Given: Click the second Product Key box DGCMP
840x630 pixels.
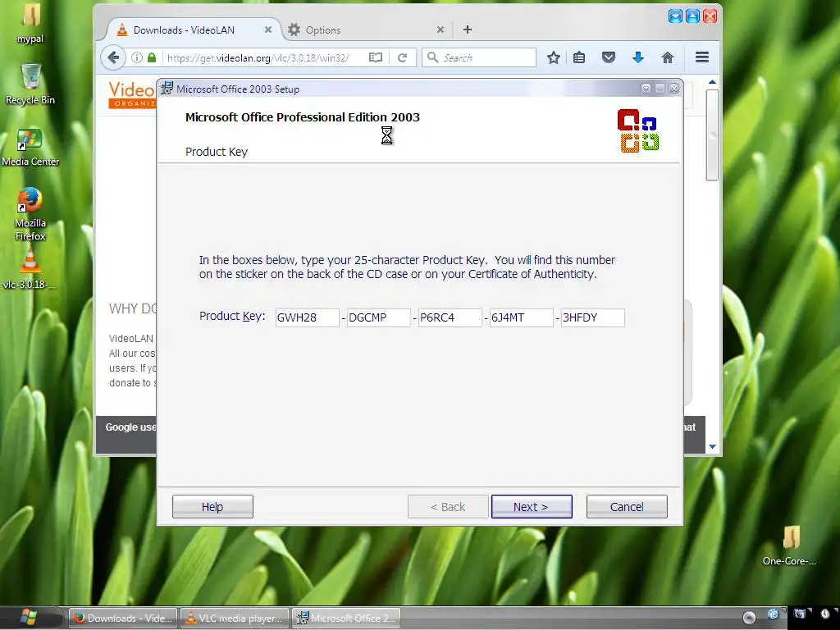Looking at the screenshot, I should pyautogui.click(x=378, y=317).
